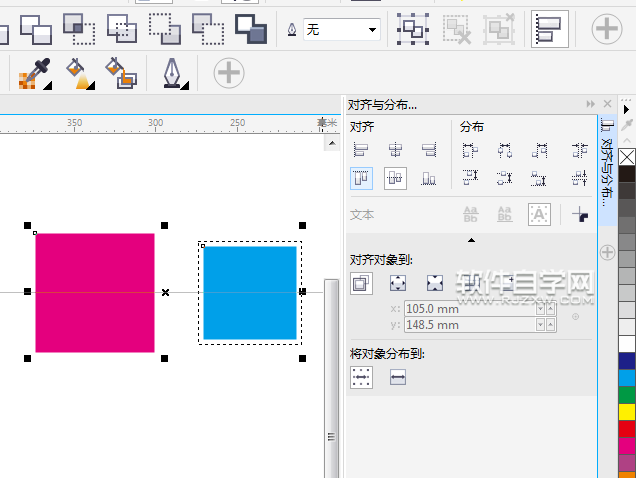This screenshot has height=478, width=636.
Task: Select Distribute to Extent of Selection
Action: click(x=361, y=377)
